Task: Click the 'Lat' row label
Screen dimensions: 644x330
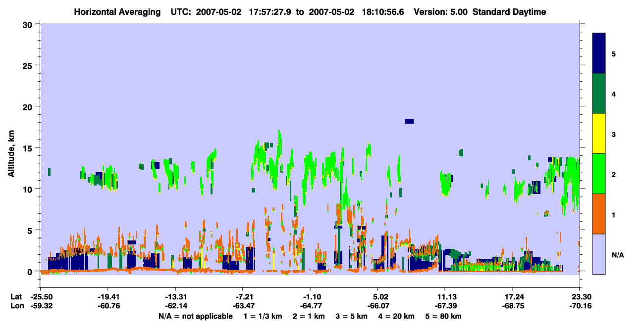Action: (x=16, y=297)
